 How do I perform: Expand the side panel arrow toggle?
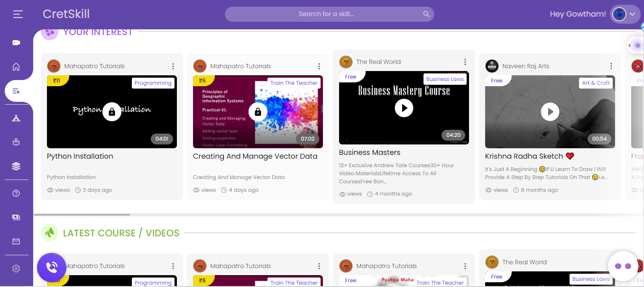tap(629, 45)
